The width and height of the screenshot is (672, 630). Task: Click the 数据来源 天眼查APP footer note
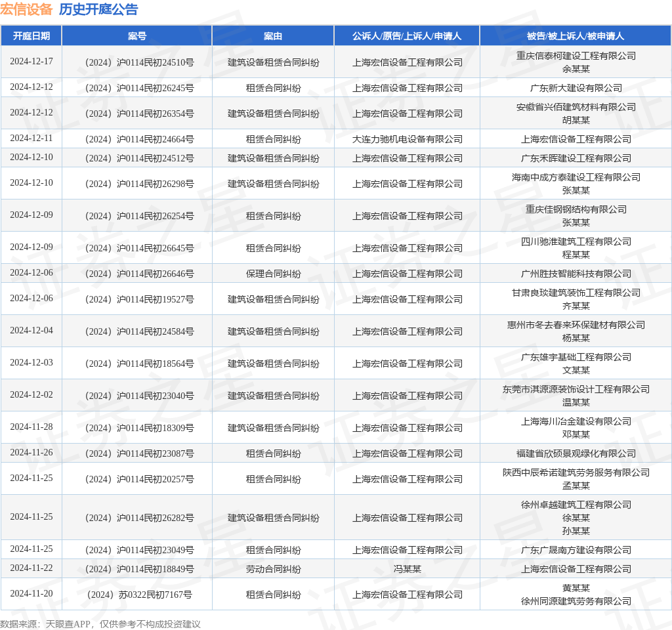(100, 624)
